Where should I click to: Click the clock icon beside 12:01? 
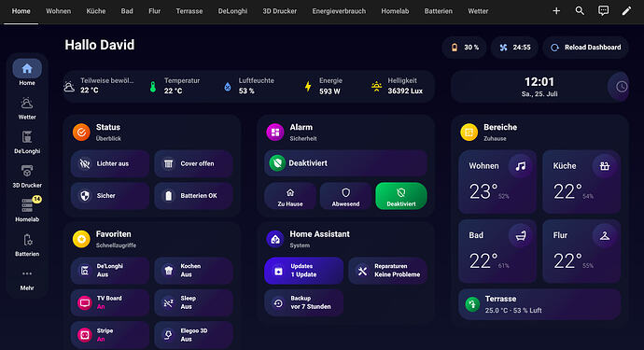point(621,87)
